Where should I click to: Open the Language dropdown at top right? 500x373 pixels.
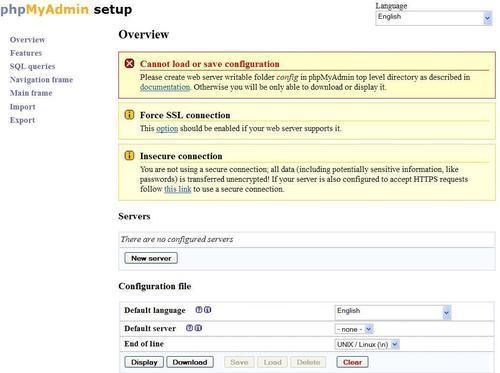pyautogui.click(x=434, y=18)
